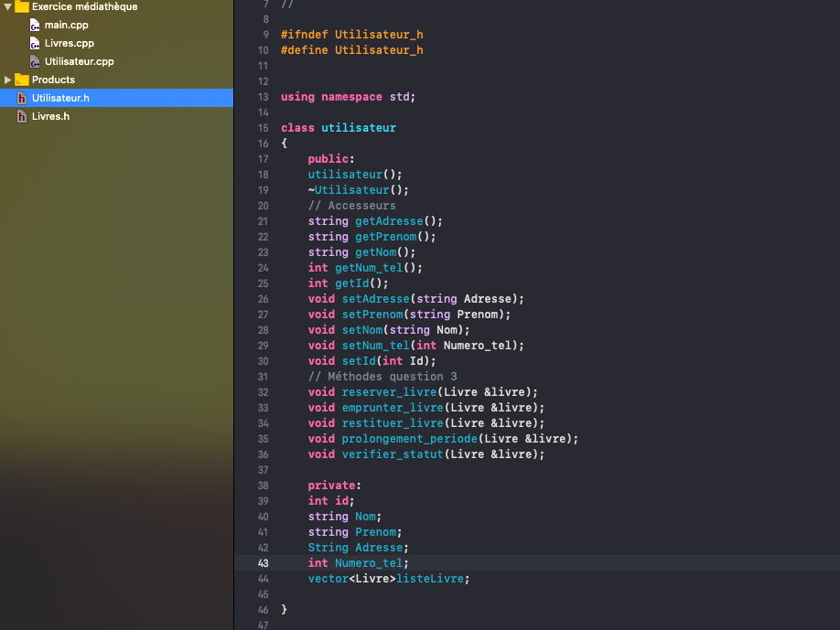Open Livres.h from the navigator
The height and width of the screenshot is (630, 840).
[x=50, y=116]
